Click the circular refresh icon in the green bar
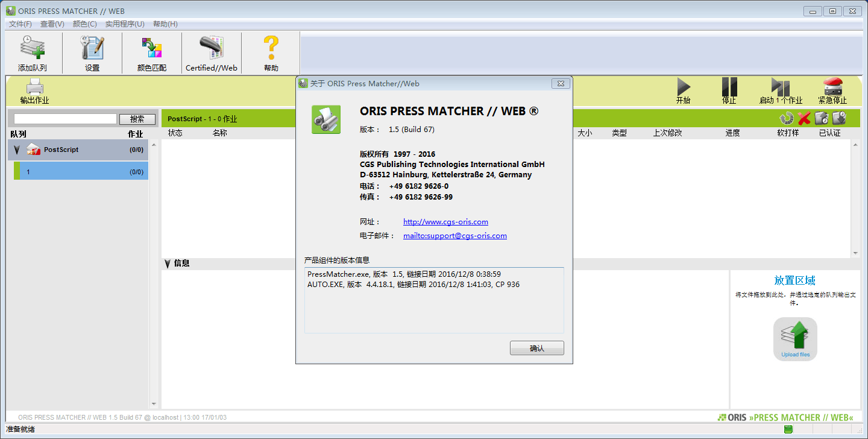The image size is (868, 439). 786,118
